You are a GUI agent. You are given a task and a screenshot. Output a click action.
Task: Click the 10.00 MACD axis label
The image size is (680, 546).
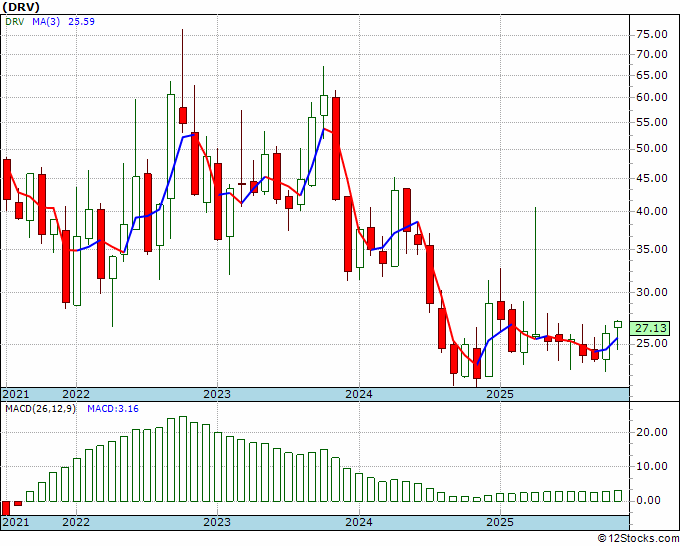(x=652, y=466)
